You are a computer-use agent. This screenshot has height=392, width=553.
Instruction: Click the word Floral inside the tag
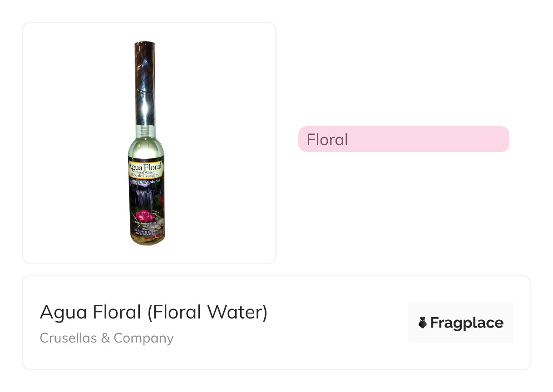(x=327, y=140)
